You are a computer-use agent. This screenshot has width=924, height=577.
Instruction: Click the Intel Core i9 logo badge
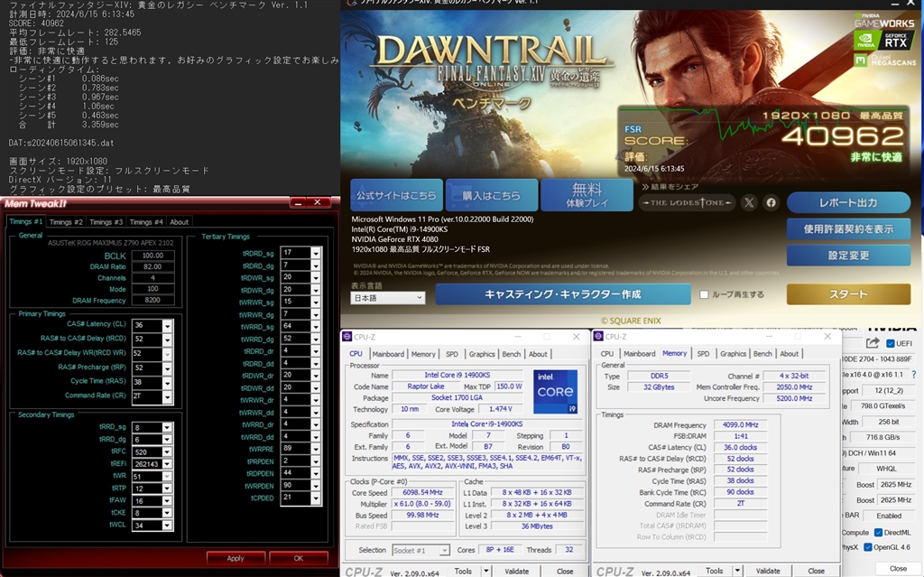point(555,390)
